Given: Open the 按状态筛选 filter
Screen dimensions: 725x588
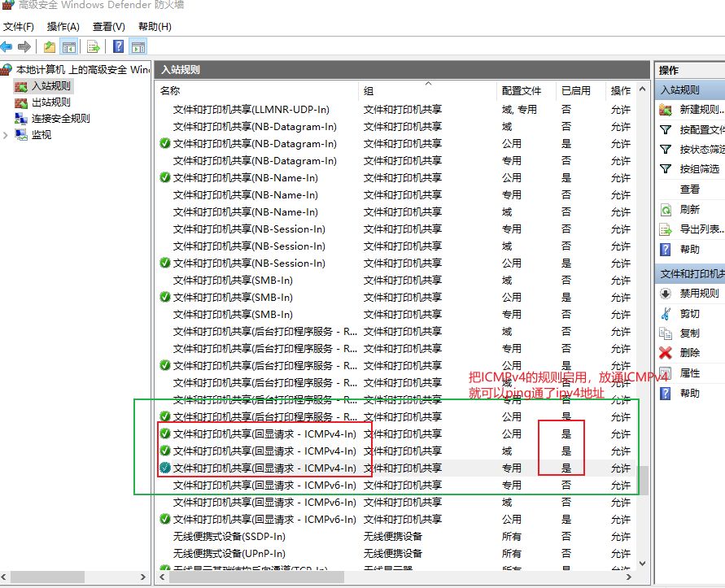Looking at the screenshot, I should (701, 150).
